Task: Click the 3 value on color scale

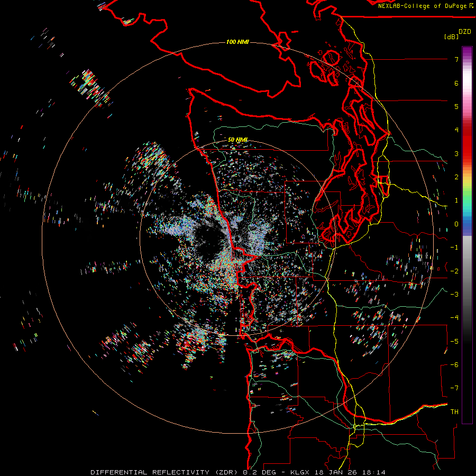Action: point(456,153)
